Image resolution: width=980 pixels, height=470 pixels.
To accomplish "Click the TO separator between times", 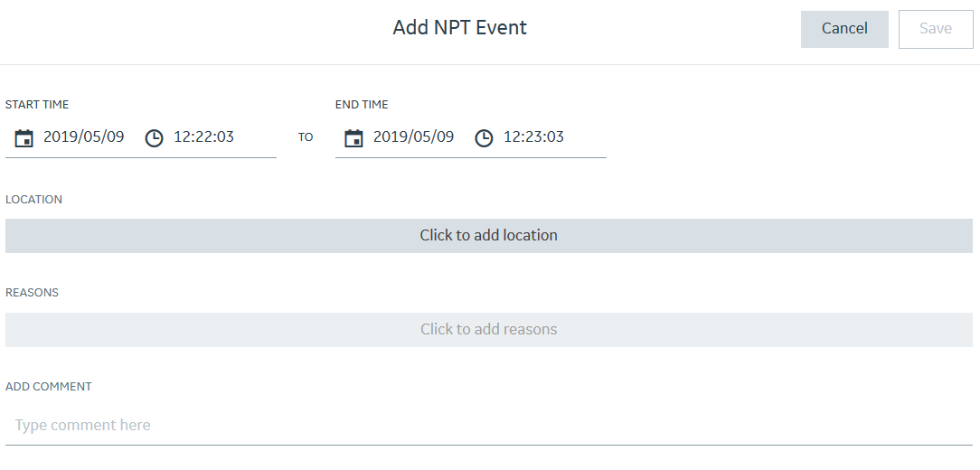I will pyautogui.click(x=306, y=137).
